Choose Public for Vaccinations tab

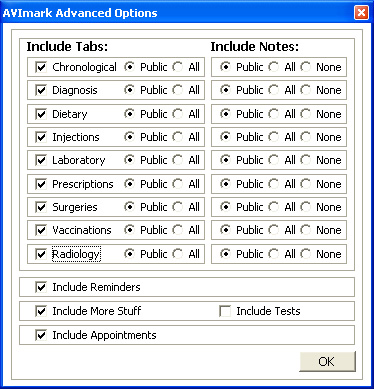coord(129,230)
